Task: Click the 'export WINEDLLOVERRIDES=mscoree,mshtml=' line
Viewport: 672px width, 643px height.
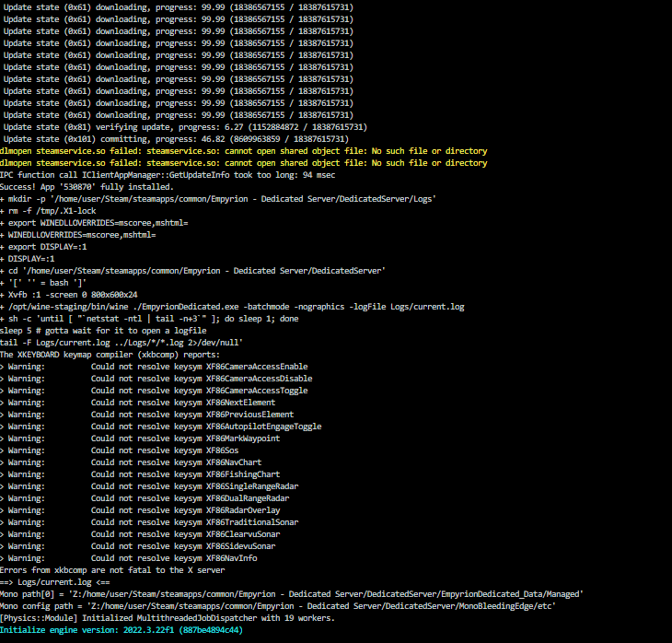Action: coord(94,223)
